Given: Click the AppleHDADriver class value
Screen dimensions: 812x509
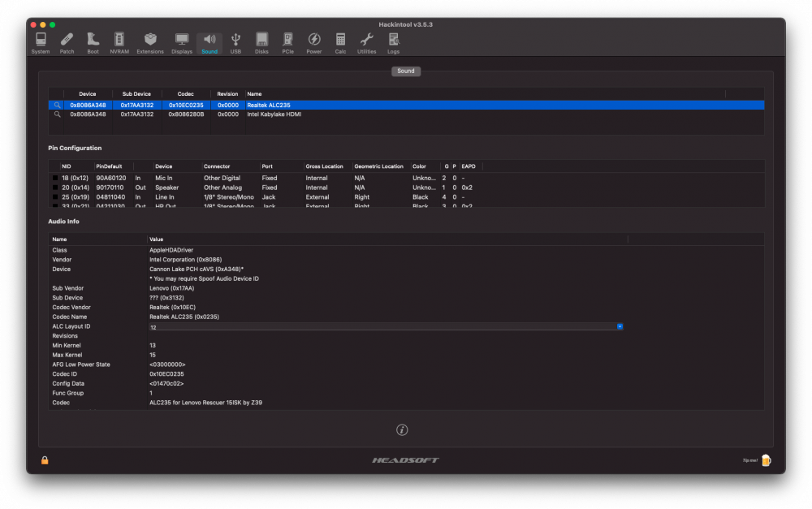Looking at the screenshot, I should pos(171,250).
